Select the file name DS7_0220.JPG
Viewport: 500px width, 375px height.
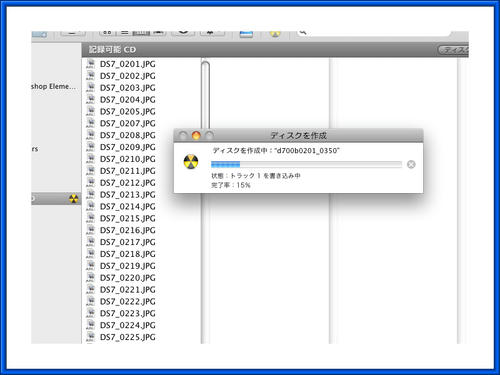tap(128, 278)
